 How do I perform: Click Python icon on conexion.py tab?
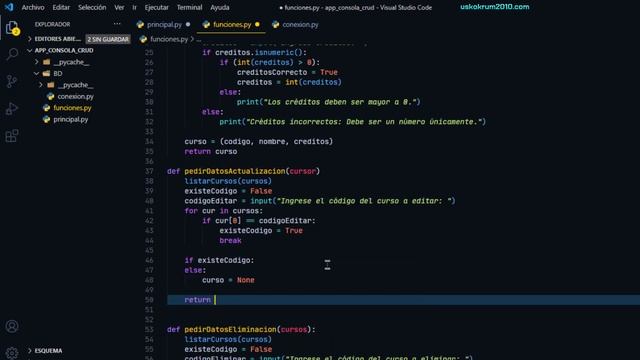click(276, 24)
